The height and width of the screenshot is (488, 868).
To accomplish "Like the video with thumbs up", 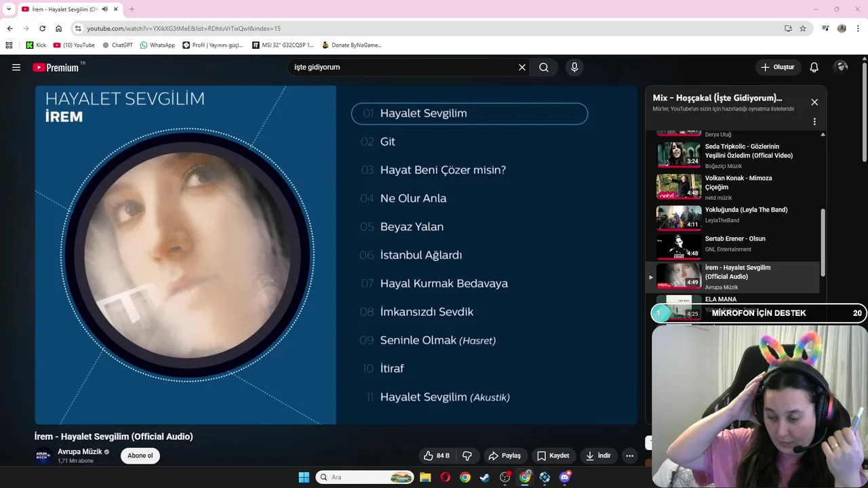I will [437, 455].
